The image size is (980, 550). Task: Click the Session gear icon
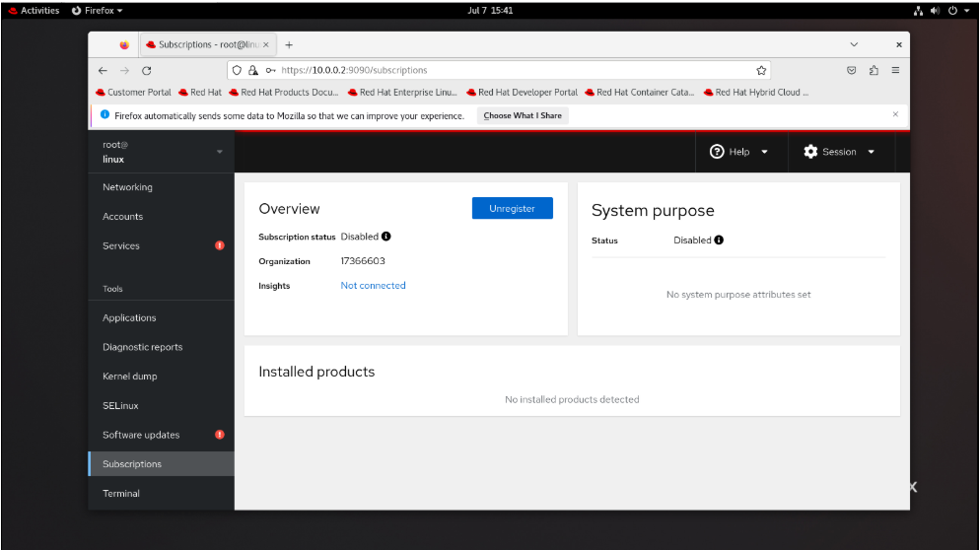pos(810,152)
